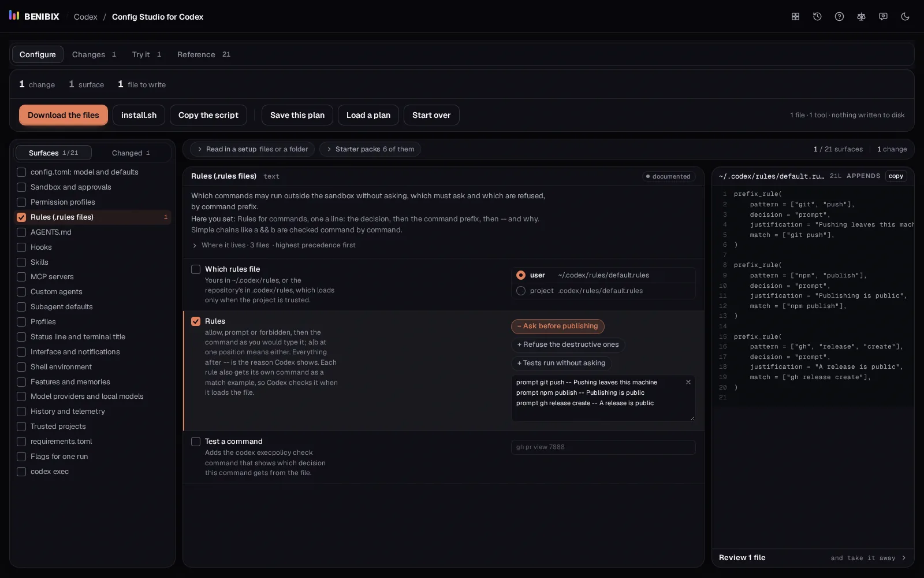Show the Changed surfaces tab
The width and height of the screenshot is (924, 578).
point(131,153)
